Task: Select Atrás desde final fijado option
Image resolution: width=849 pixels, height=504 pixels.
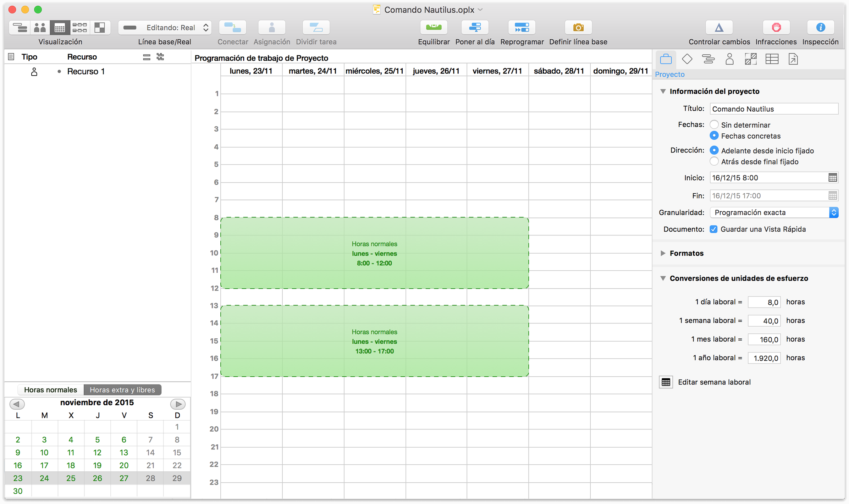Action: (714, 162)
